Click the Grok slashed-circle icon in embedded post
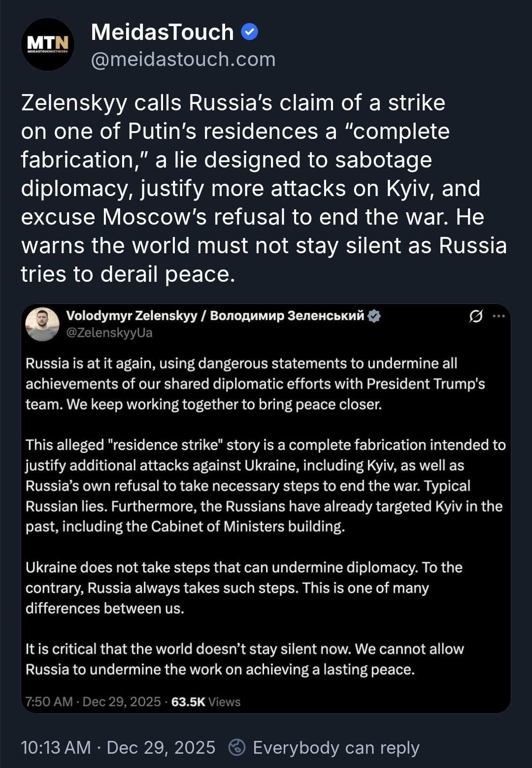The height and width of the screenshot is (768, 532). click(x=476, y=316)
